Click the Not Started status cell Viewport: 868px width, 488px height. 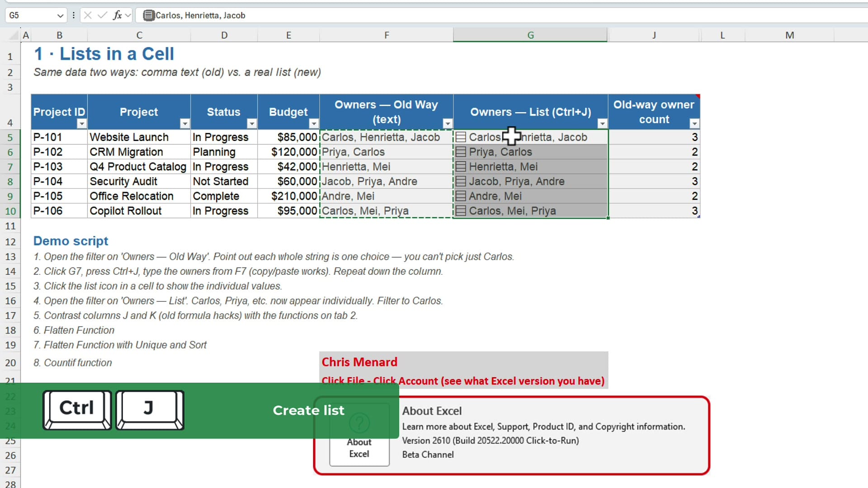point(224,181)
